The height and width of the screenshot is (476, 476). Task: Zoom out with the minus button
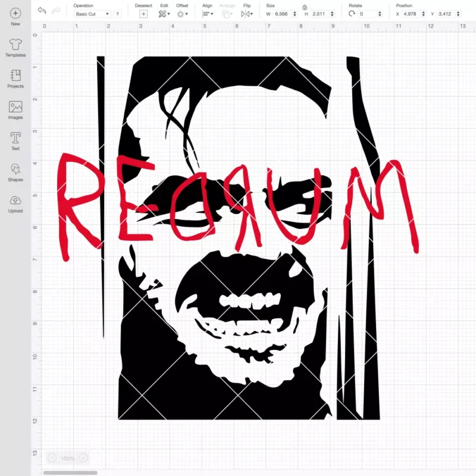tap(52, 458)
